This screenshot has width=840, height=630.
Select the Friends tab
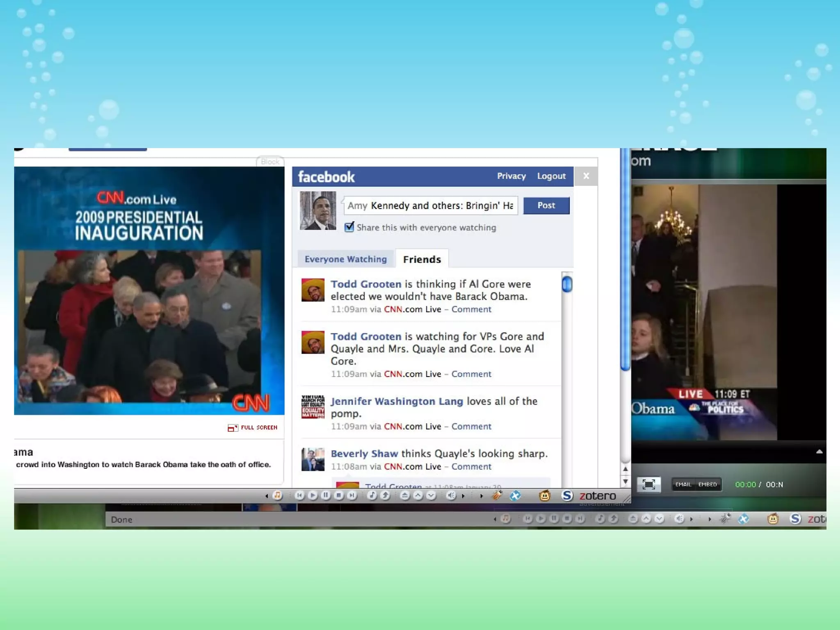pos(422,259)
